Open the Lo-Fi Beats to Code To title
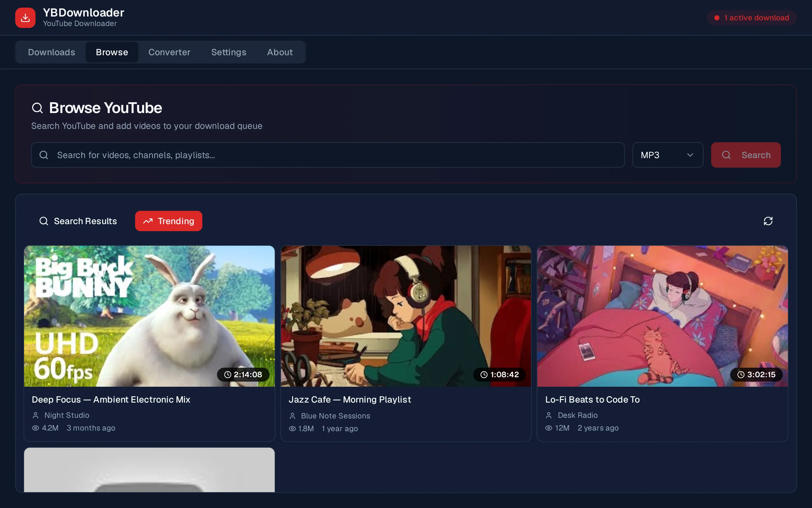 [x=593, y=399]
